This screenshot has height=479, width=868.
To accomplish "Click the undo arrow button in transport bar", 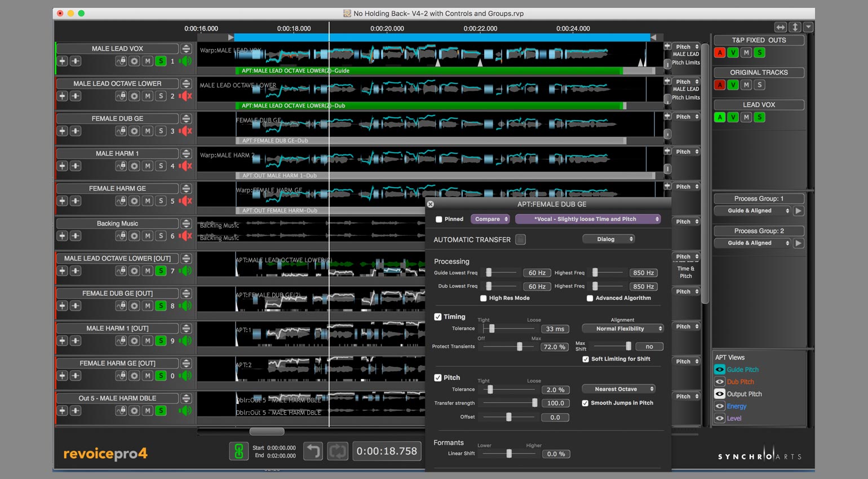I will 313,451.
